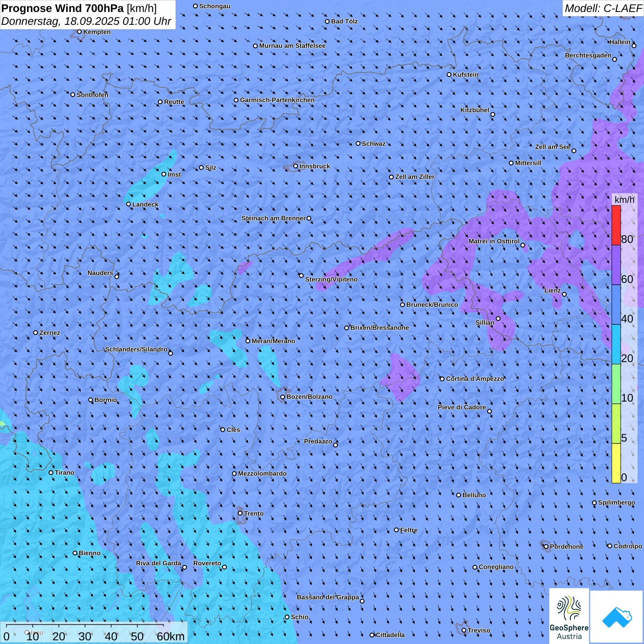The width and height of the screenshot is (644, 644).
Task: Click the Matrei in Osttirol label
Action: click(x=494, y=241)
